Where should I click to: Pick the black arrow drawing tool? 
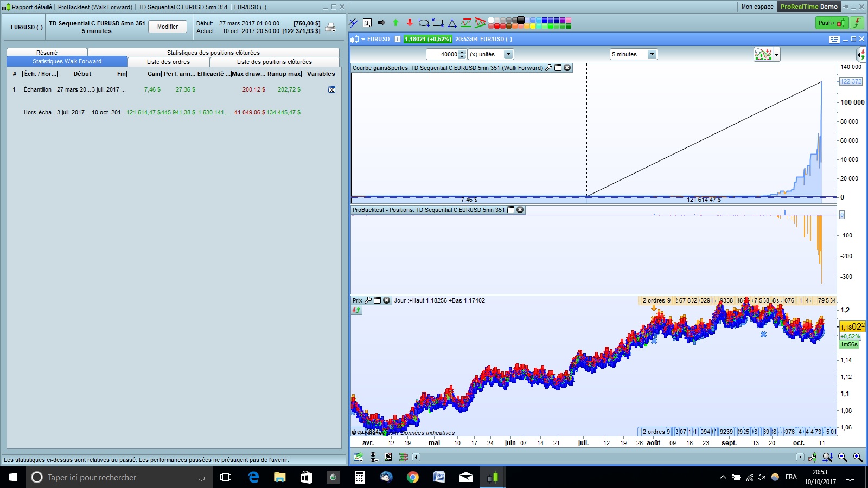[381, 23]
